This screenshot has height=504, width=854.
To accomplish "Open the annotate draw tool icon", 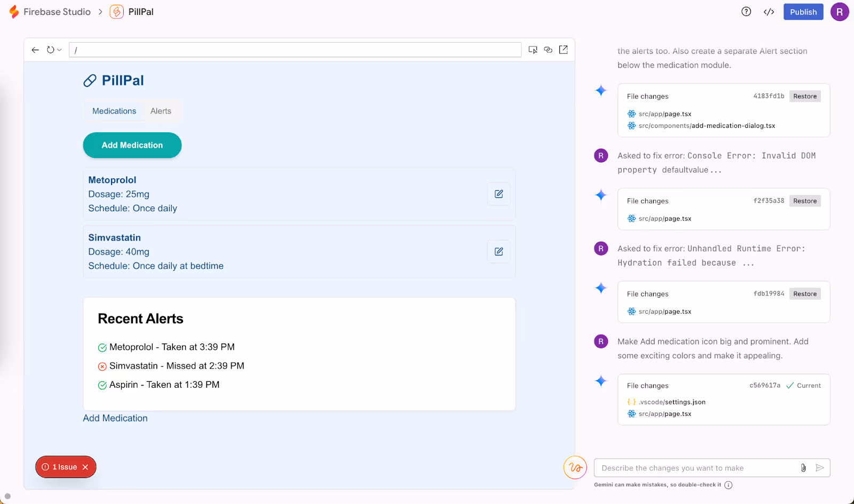I will click(575, 468).
